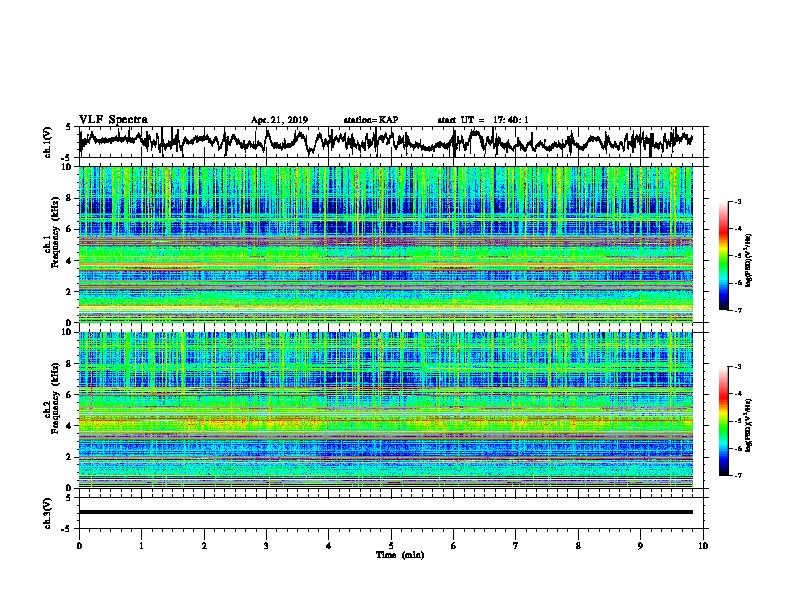The image size is (792, 612).
Task: Click the "Time (min)" axis label
Action: pos(400,555)
